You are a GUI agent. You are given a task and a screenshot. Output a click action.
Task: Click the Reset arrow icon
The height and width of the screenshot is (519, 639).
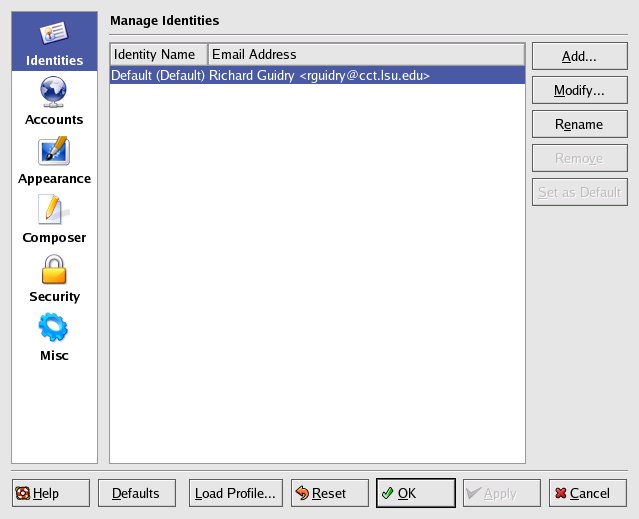pos(302,493)
